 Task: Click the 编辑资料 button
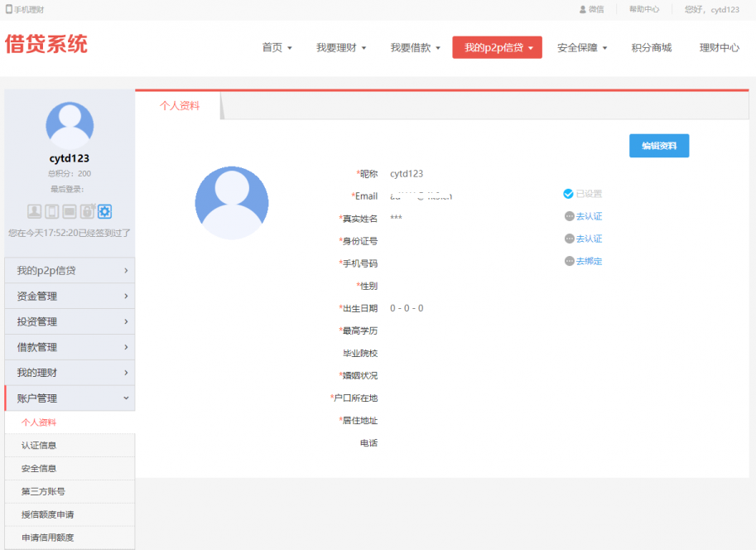click(x=659, y=146)
